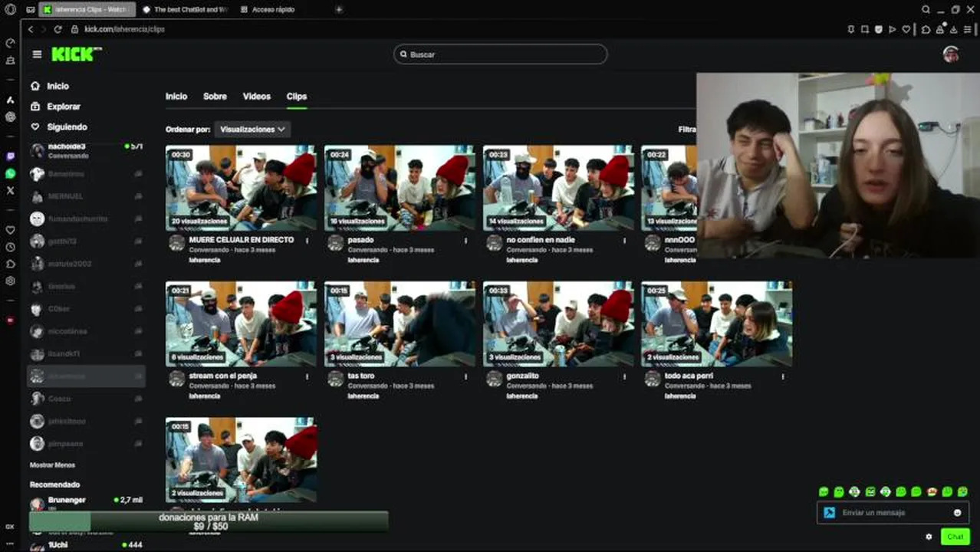This screenshot has height=552, width=980.
Task: Reload the kick.com page
Action: point(58,29)
